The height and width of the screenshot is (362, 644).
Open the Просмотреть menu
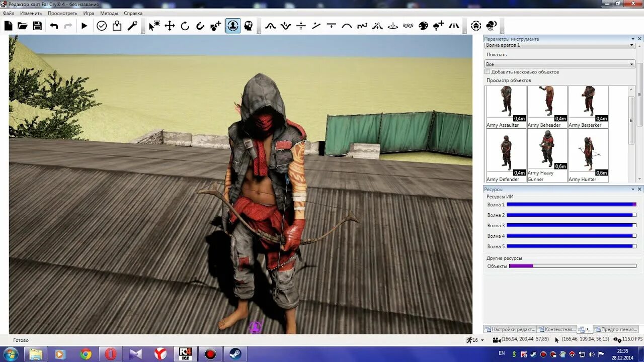point(63,13)
